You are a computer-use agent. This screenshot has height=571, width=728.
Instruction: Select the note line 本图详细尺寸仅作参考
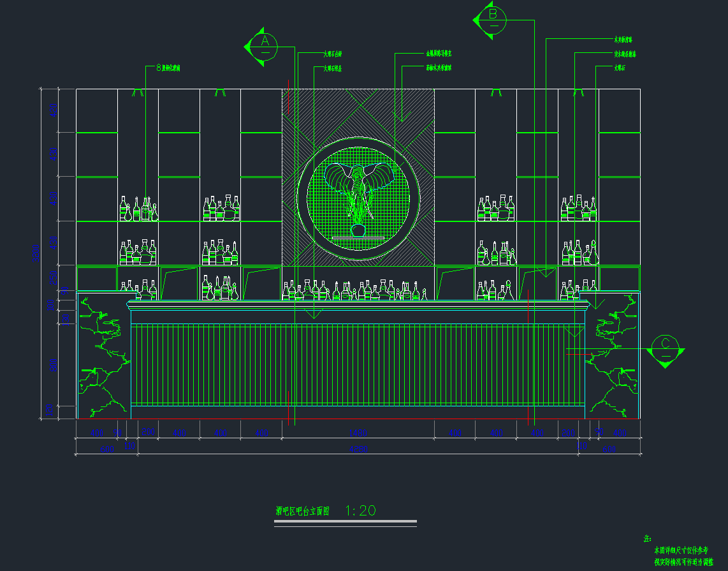pyautogui.click(x=681, y=551)
